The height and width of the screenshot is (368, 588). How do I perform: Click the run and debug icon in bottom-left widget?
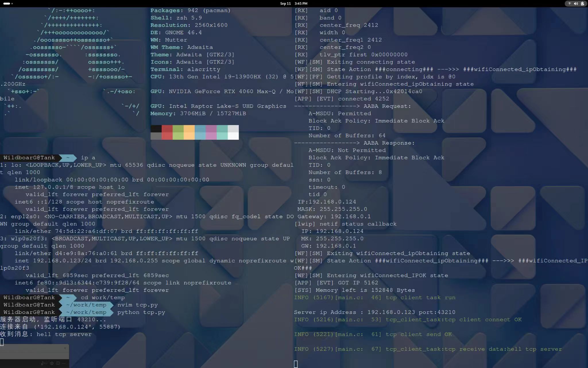[x=43, y=363]
